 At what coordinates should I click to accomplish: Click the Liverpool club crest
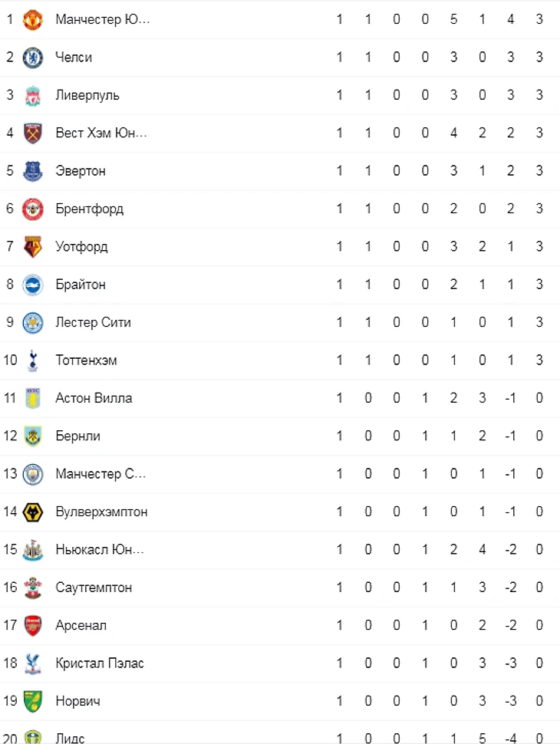33,95
